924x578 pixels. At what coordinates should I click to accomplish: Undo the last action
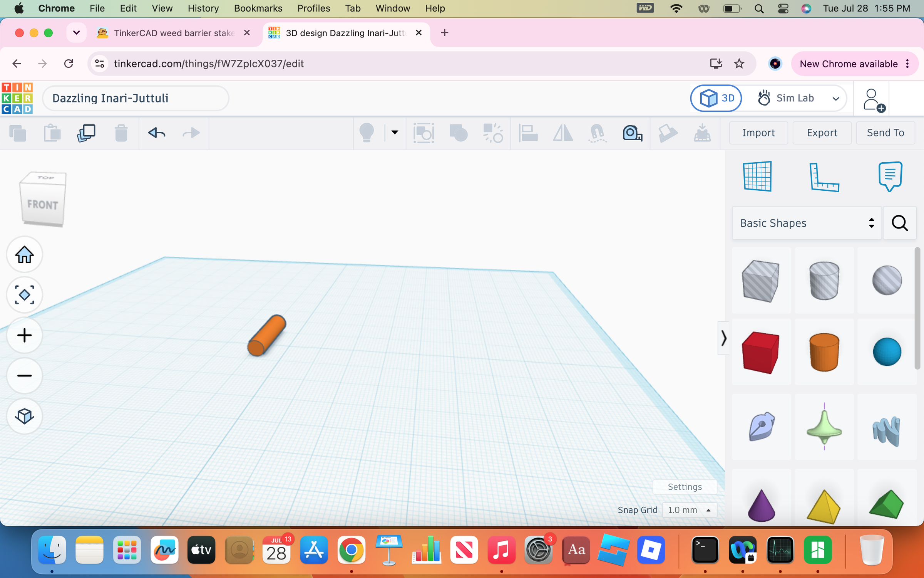point(156,133)
